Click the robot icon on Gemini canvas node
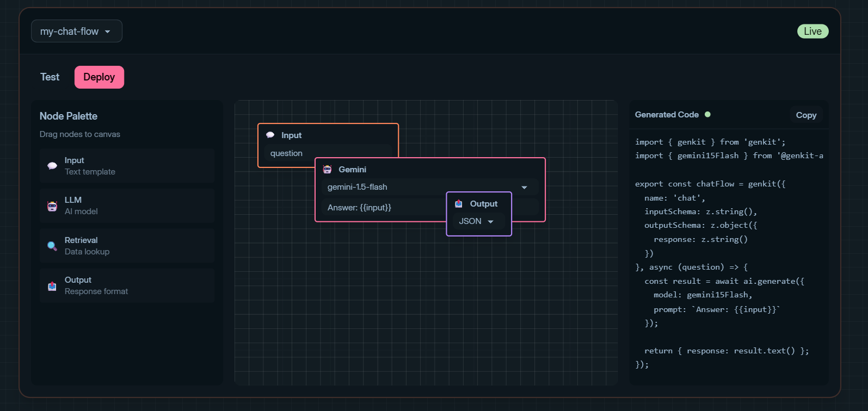The image size is (868, 411). coord(327,170)
